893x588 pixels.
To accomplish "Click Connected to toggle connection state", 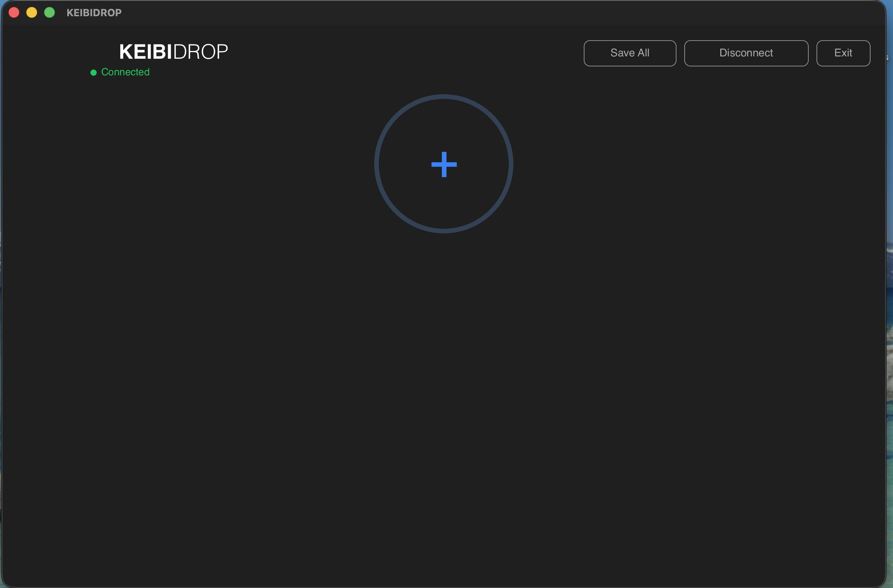I will tap(125, 72).
